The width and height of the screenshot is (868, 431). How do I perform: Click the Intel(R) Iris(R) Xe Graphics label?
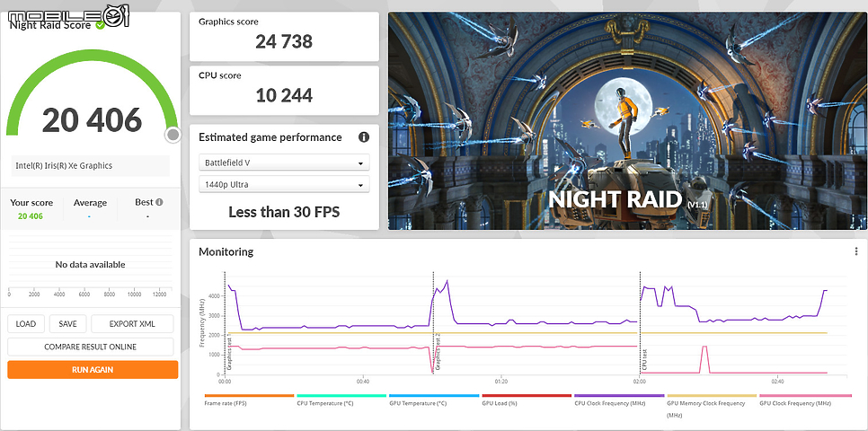point(64,165)
